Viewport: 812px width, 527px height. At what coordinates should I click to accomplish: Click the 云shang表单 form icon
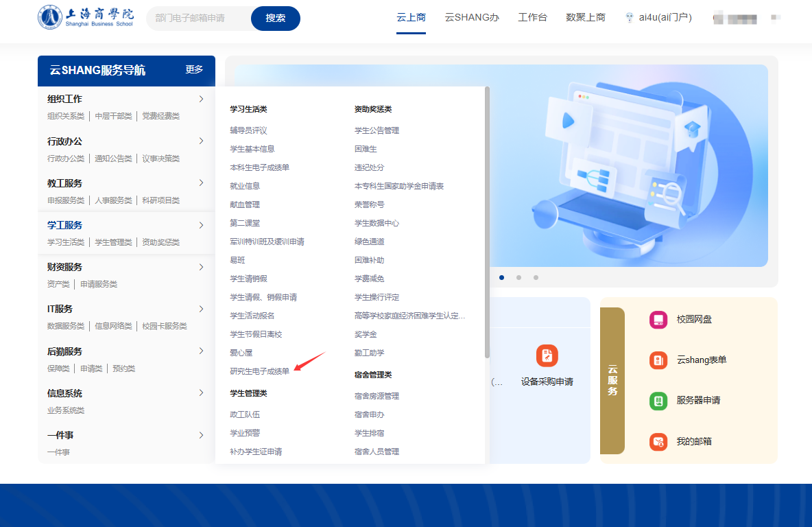pos(658,360)
